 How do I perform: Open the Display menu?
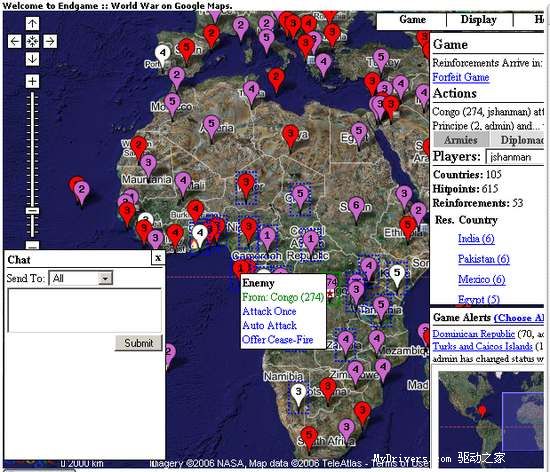pyautogui.click(x=478, y=20)
